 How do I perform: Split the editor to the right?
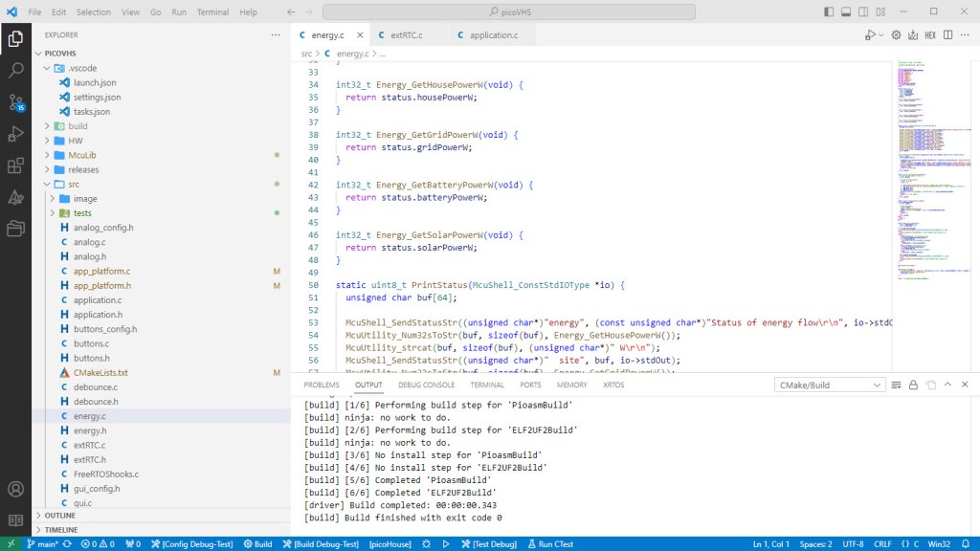pyautogui.click(x=946, y=35)
